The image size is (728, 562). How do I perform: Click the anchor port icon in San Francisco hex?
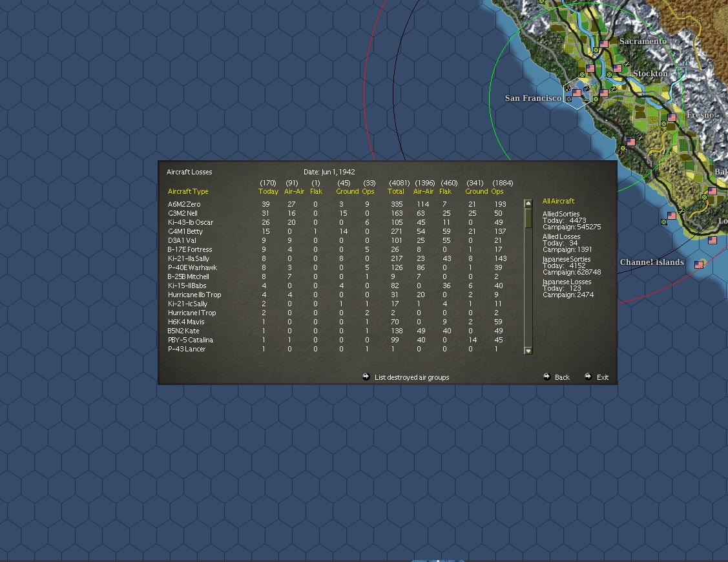pyautogui.click(x=567, y=88)
